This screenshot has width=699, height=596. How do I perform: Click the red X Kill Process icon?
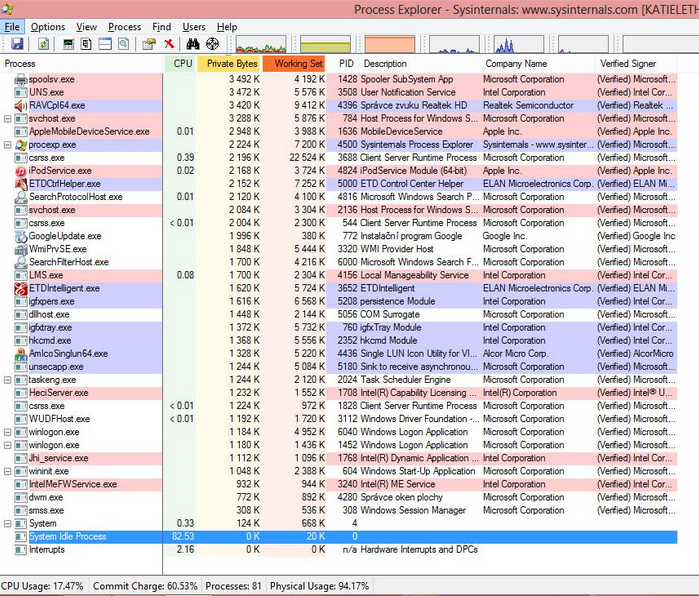[x=169, y=44]
